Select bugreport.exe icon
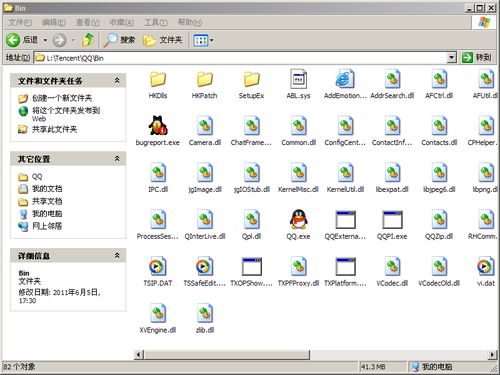This screenshot has width=500, height=375. 158,126
